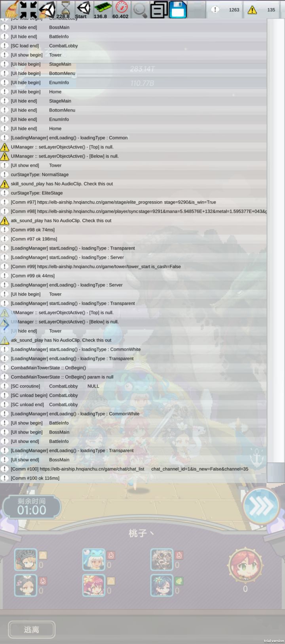The width and height of the screenshot is (285, 644).
Task: Select the [Comm #99] tower_start request log
Action: 133,267
